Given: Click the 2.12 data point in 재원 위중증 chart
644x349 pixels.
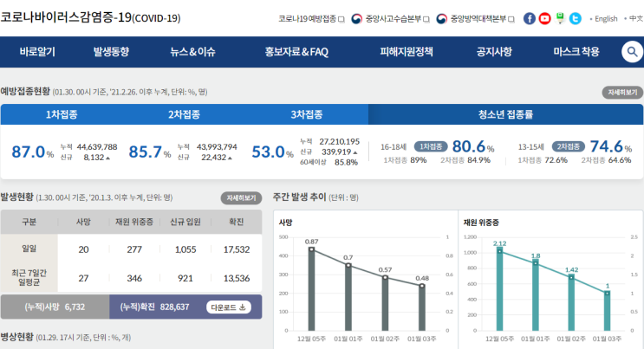Looking at the screenshot, I should pos(499,251).
